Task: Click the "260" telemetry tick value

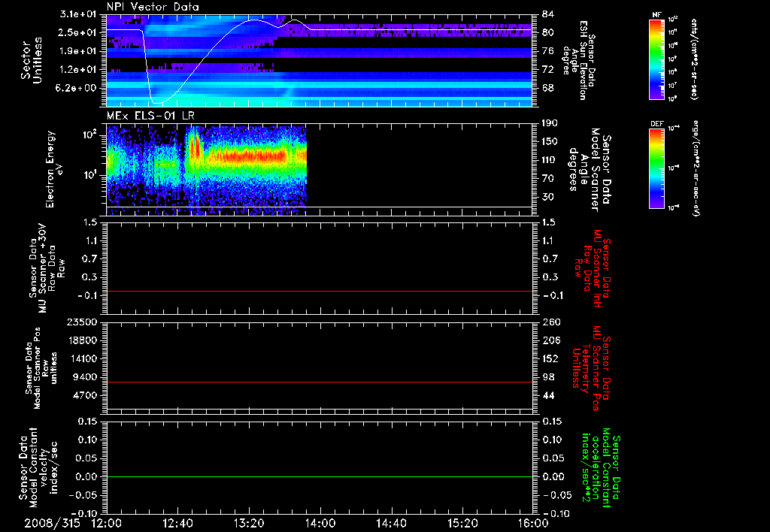Action: (551, 322)
